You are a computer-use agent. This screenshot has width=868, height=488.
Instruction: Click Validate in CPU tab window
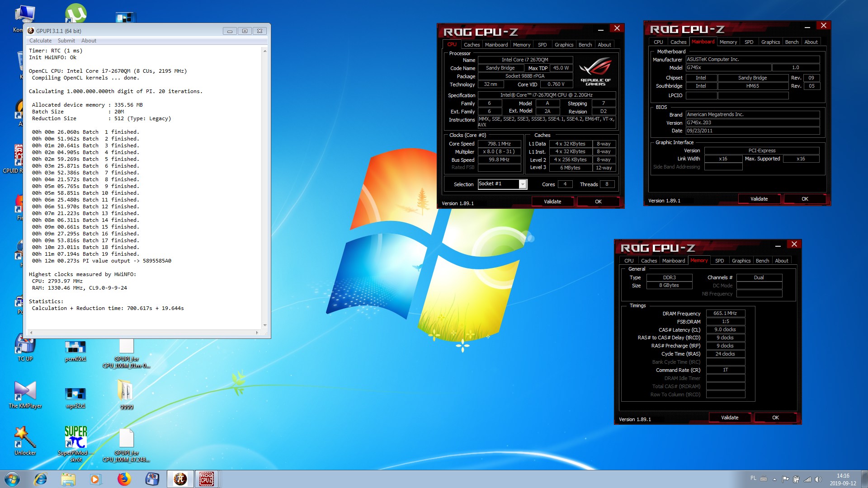pyautogui.click(x=552, y=202)
